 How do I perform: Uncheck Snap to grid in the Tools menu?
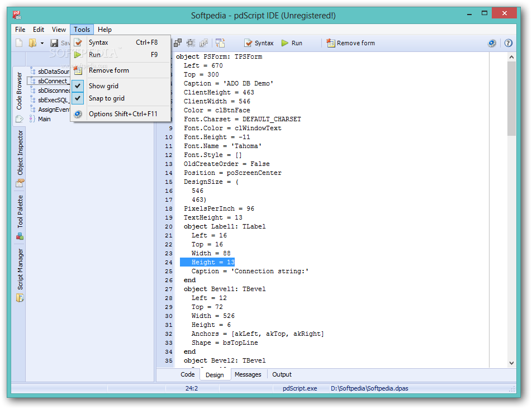coord(121,98)
